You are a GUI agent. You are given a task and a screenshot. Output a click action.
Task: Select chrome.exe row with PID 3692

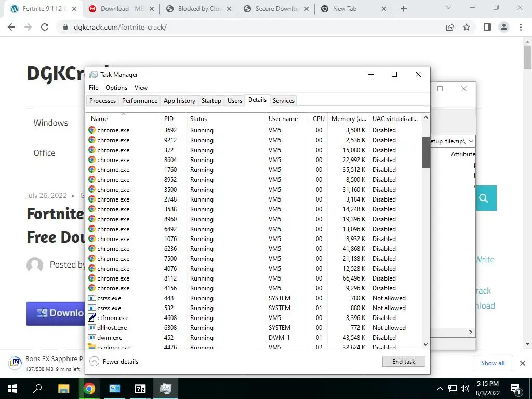coord(254,130)
